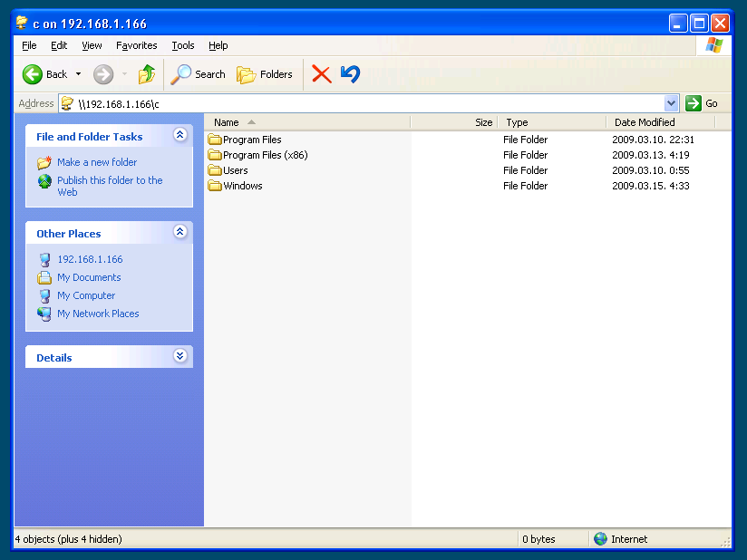Screen dimensions: 747x560
Task: Click the Users folder name
Action: (x=236, y=170)
